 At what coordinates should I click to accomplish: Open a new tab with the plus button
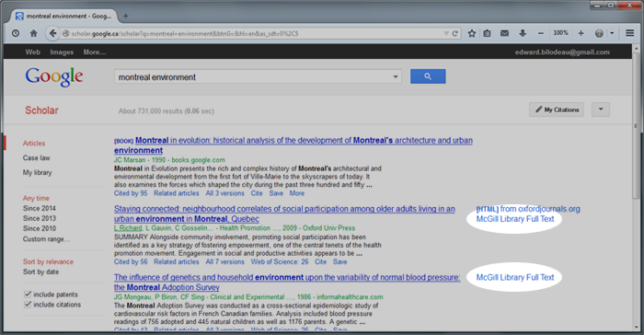[126, 16]
